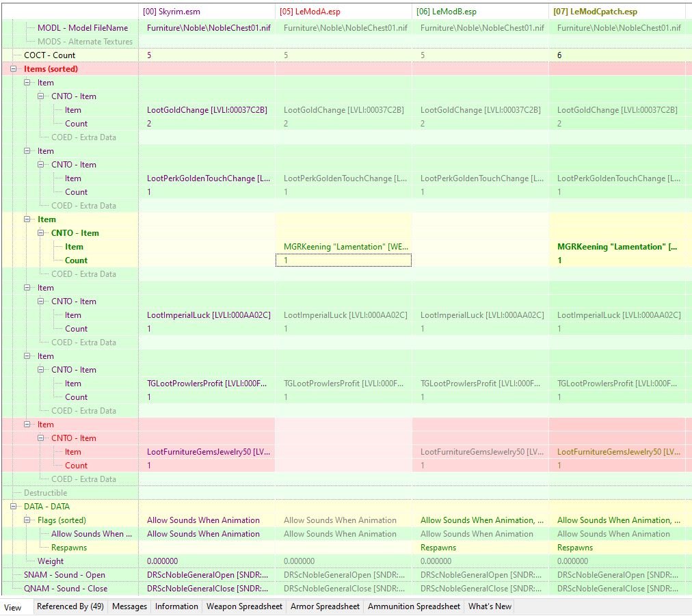Select the SNAM - Sound - Open row
Viewport: 692px width, 616px height.
point(64,575)
